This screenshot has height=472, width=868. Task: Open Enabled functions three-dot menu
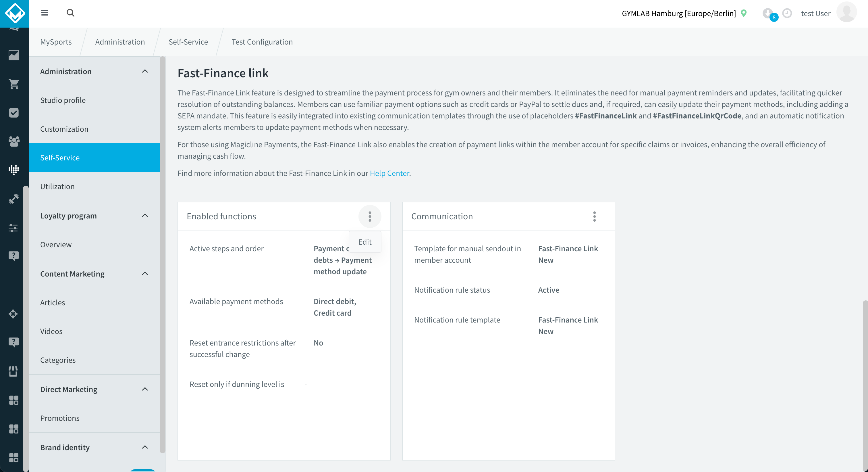370,216
